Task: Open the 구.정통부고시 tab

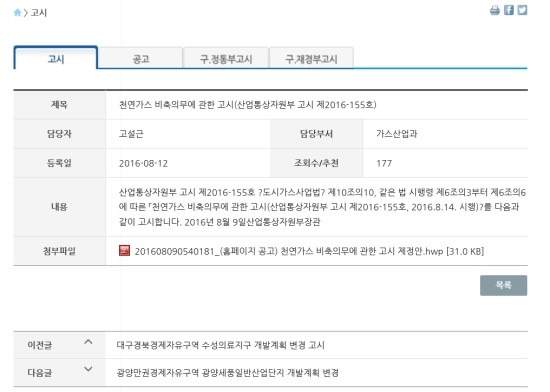Action: [x=226, y=59]
